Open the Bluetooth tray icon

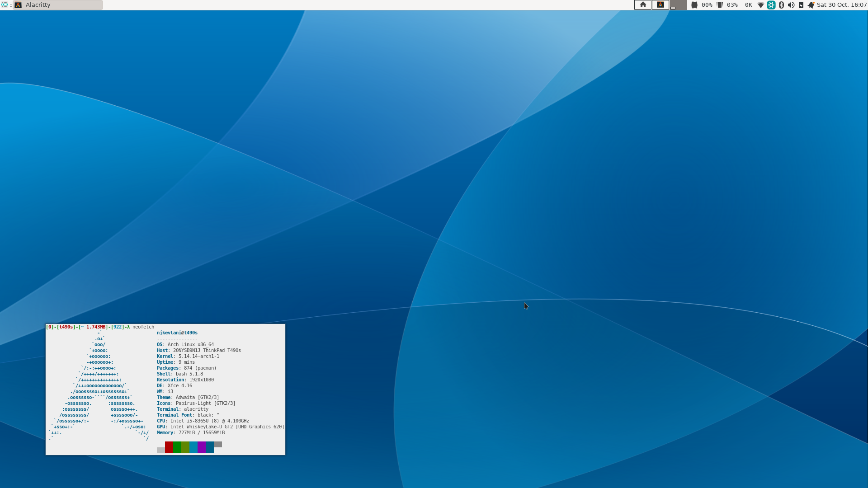click(x=781, y=5)
